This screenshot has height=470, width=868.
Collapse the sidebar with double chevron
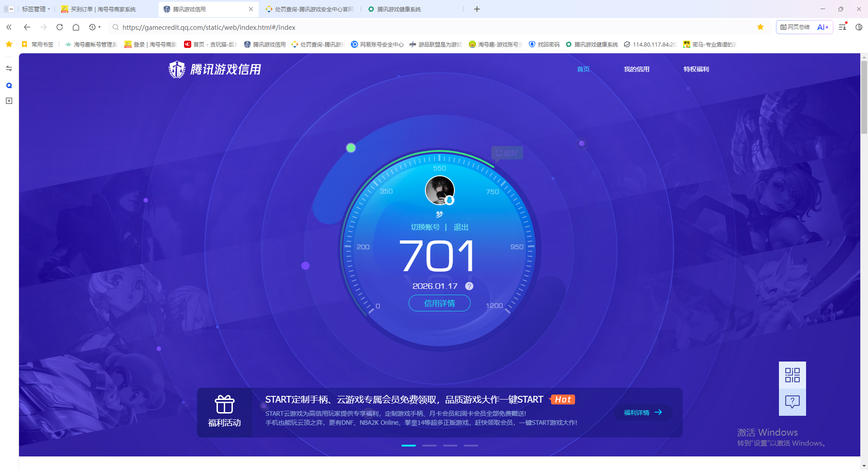(x=9, y=27)
